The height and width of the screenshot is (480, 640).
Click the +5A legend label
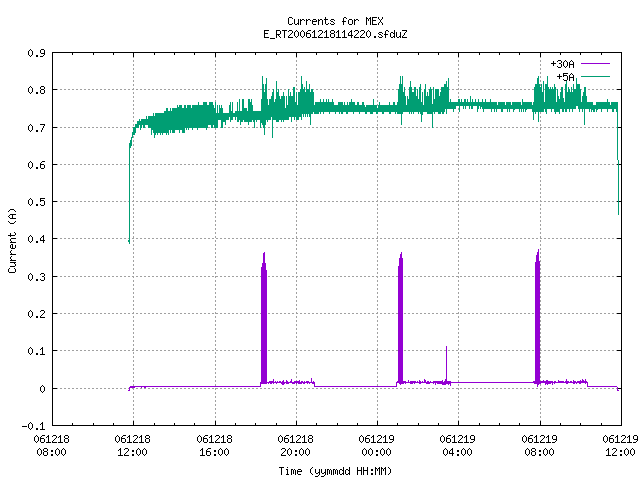click(565, 77)
